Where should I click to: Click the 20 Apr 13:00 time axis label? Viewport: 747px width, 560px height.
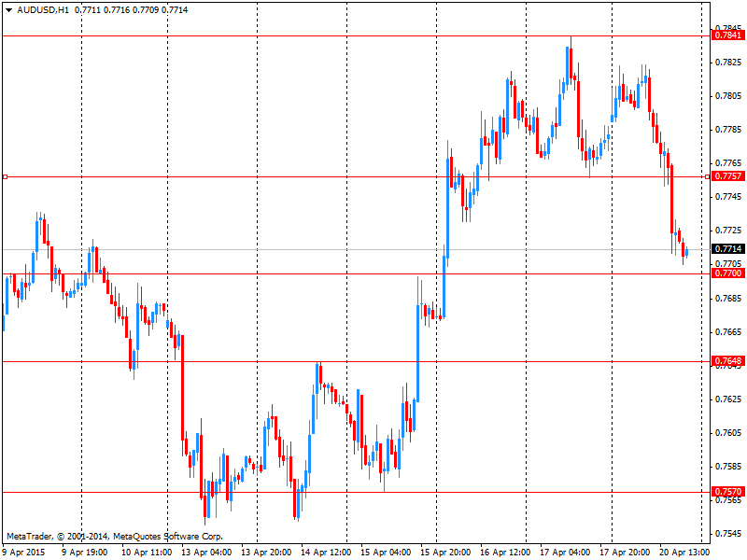coord(684,553)
